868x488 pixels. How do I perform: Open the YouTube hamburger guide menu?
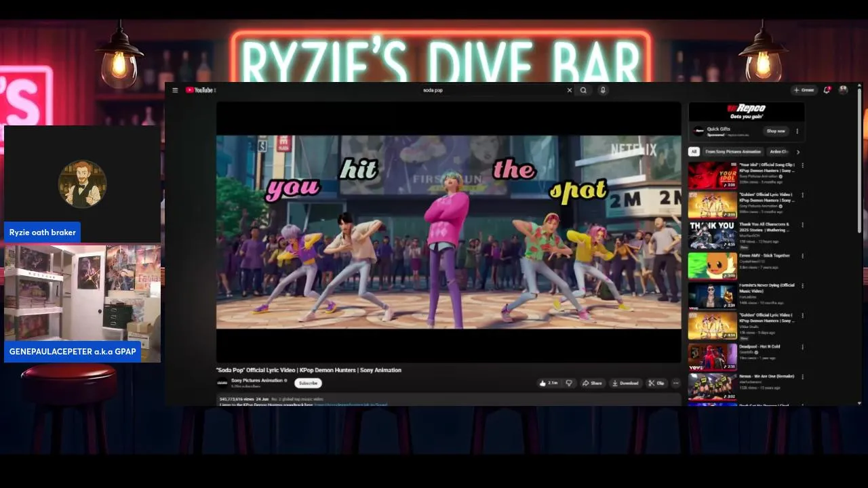click(175, 90)
